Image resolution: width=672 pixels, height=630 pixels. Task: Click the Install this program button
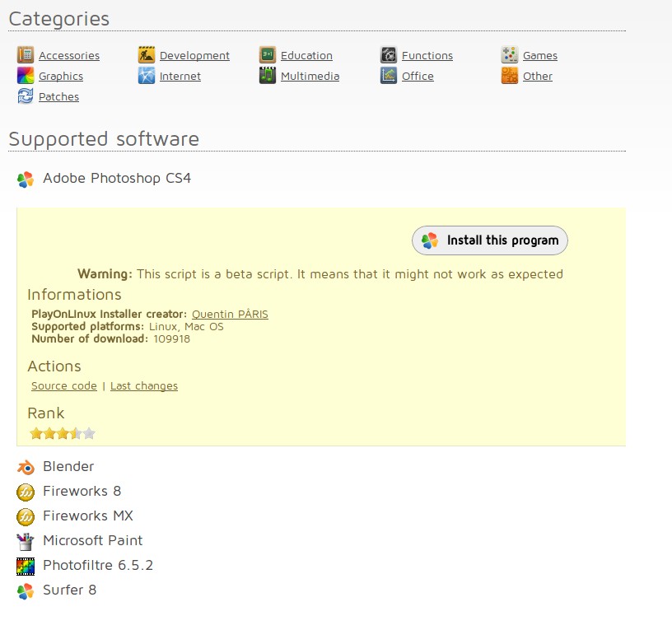click(490, 240)
